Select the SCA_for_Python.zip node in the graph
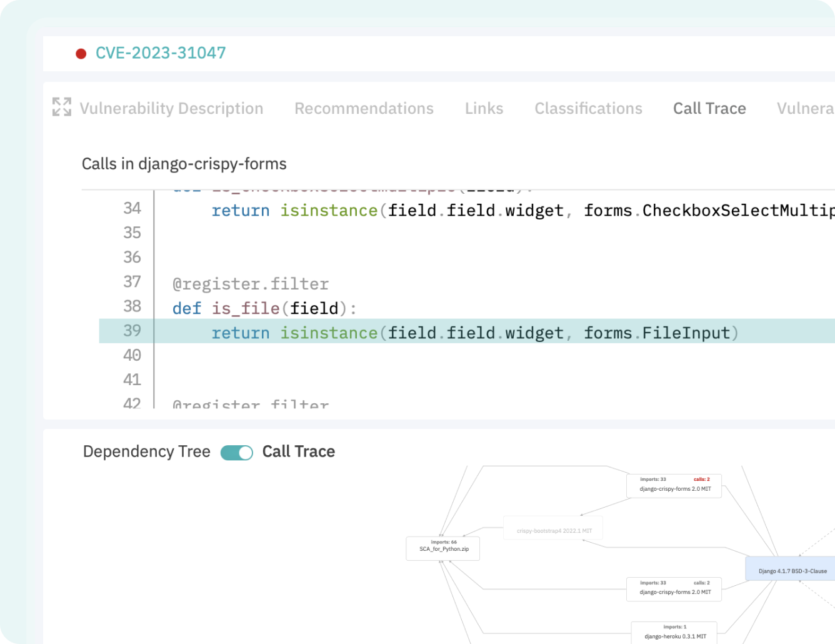Image resolution: width=835 pixels, height=644 pixels. 443,548
